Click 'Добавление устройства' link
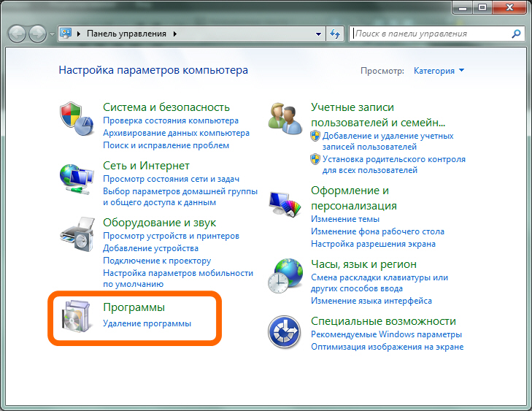 click(150, 248)
